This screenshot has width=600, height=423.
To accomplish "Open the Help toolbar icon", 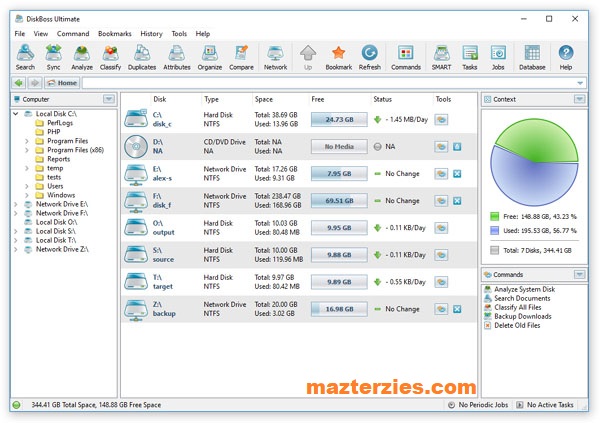I will click(566, 57).
